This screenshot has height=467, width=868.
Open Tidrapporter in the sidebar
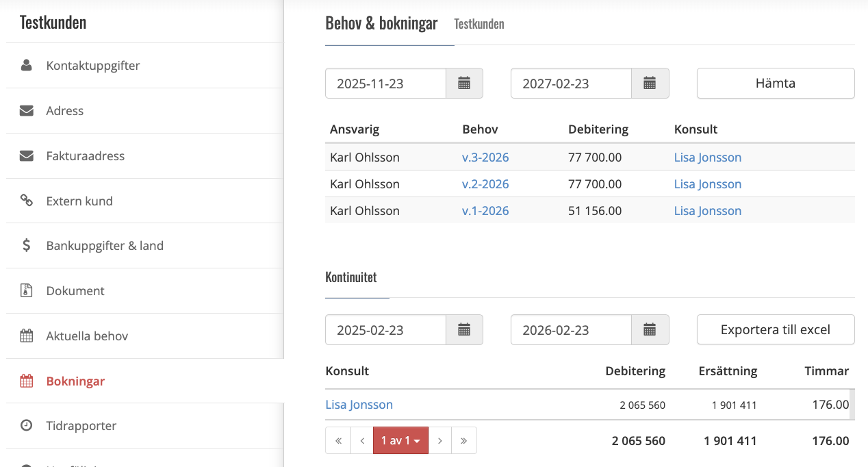click(x=144, y=426)
